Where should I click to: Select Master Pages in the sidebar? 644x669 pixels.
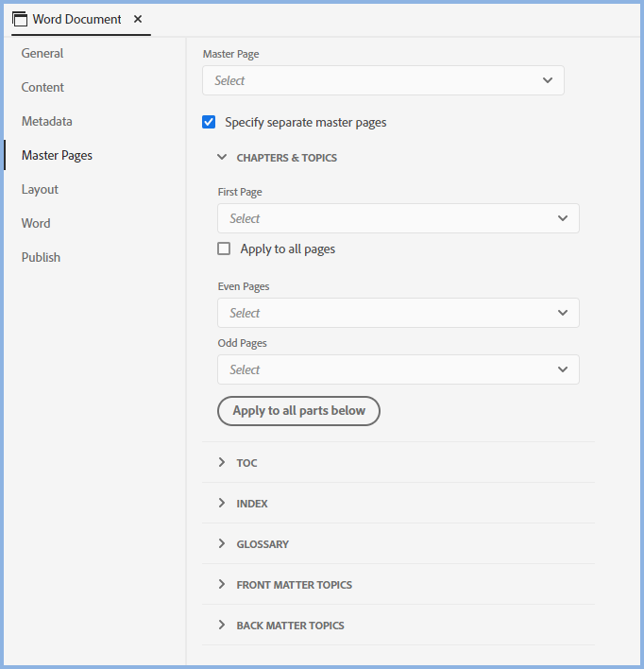pyautogui.click(x=57, y=156)
